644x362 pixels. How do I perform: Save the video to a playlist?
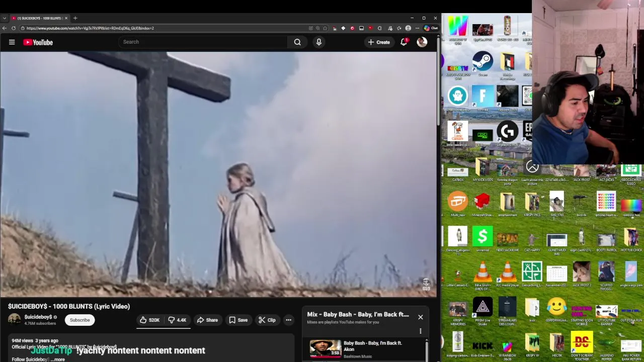(x=238, y=320)
